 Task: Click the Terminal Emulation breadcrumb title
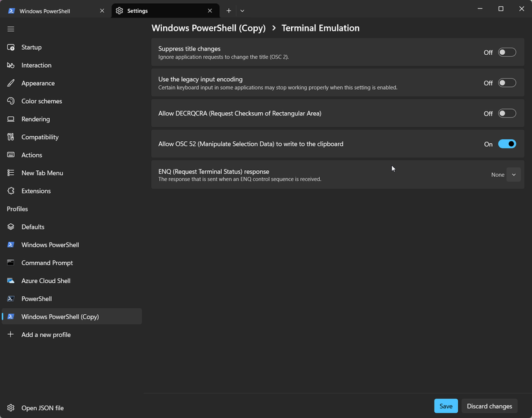320,28
